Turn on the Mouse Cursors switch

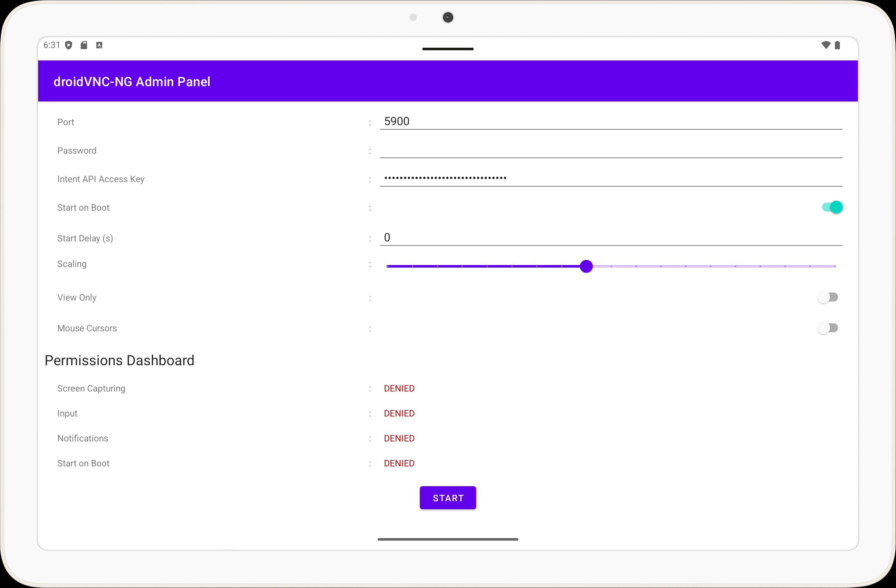[x=827, y=328]
